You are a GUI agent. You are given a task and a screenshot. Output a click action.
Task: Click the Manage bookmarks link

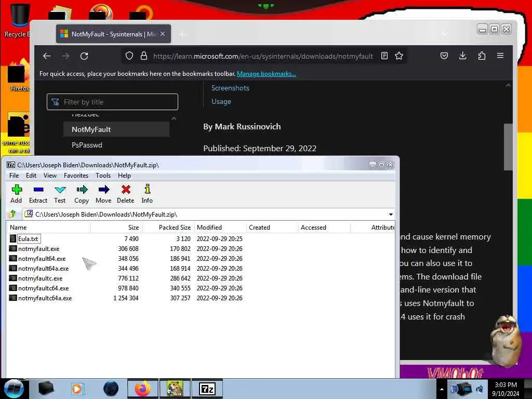(x=267, y=74)
